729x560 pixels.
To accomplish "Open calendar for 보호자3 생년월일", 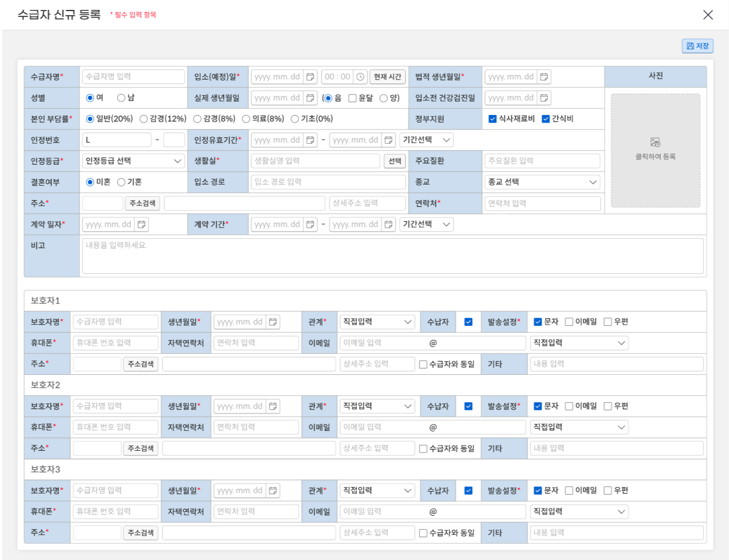I will click(x=273, y=491).
